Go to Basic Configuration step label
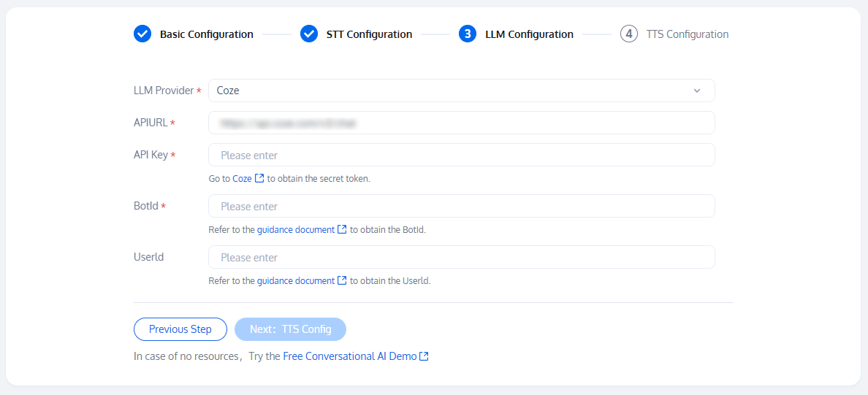The height and width of the screenshot is (395, 868). 207,34
